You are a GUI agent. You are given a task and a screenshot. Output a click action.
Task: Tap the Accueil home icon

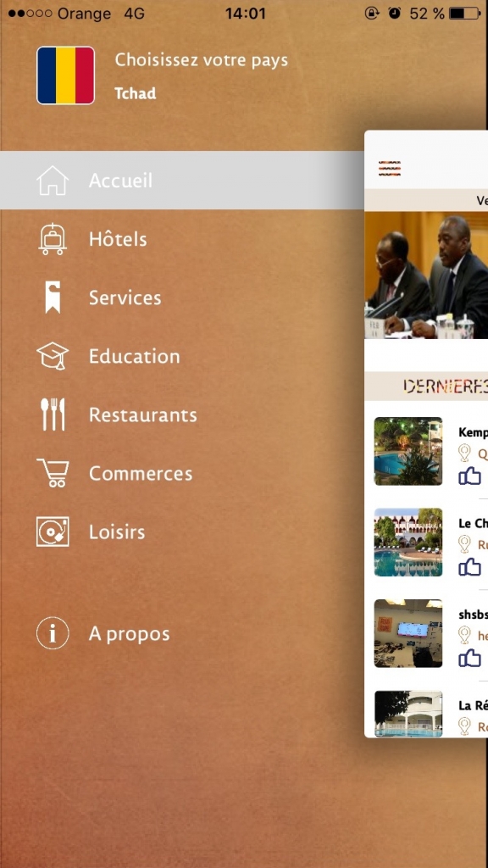click(53, 181)
